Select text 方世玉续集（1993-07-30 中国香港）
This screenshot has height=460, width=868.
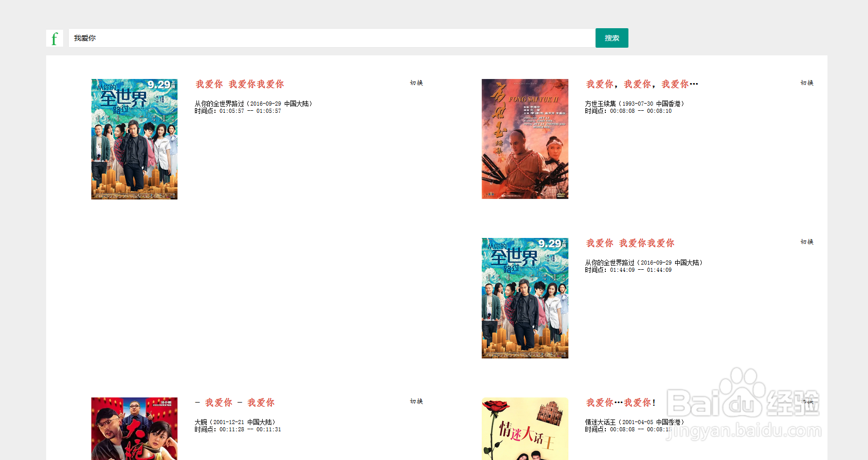click(635, 104)
